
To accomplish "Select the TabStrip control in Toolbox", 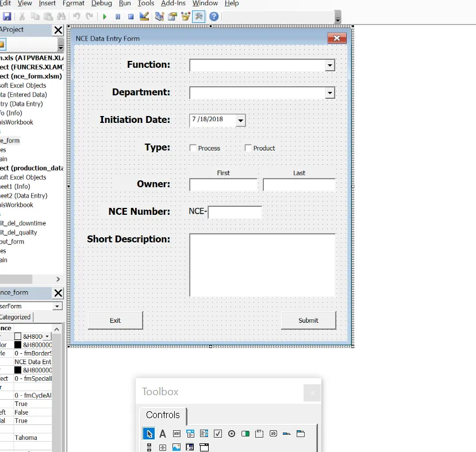I will click(286, 434).
